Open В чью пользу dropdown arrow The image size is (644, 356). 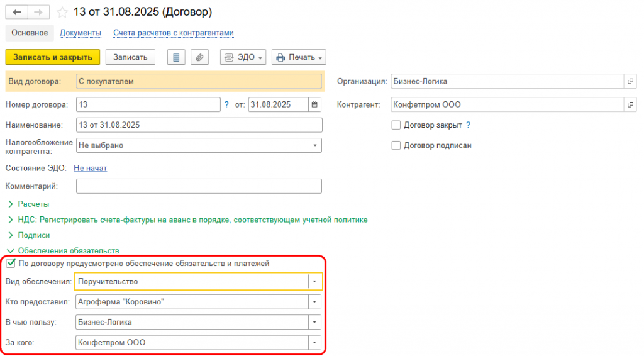point(314,322)
